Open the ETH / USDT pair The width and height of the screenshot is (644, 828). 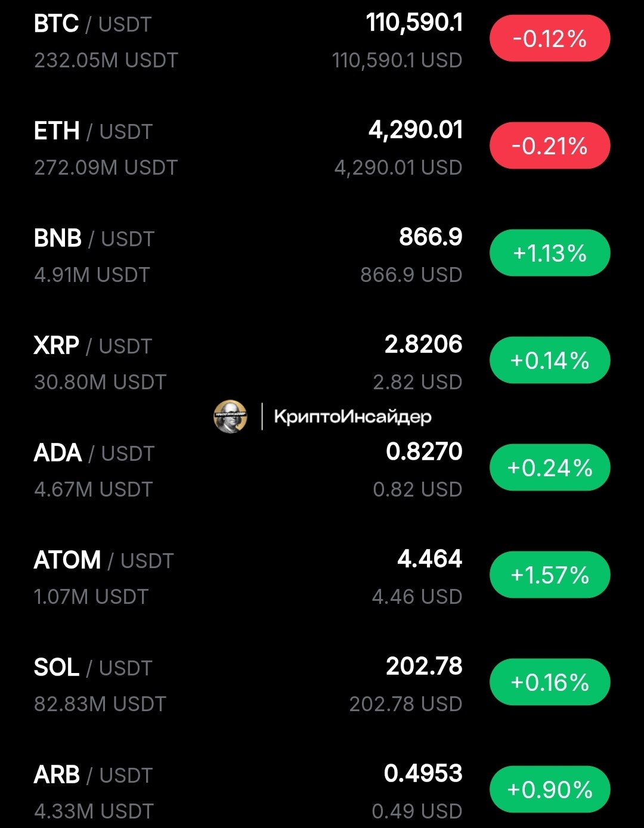click(94, 131)
